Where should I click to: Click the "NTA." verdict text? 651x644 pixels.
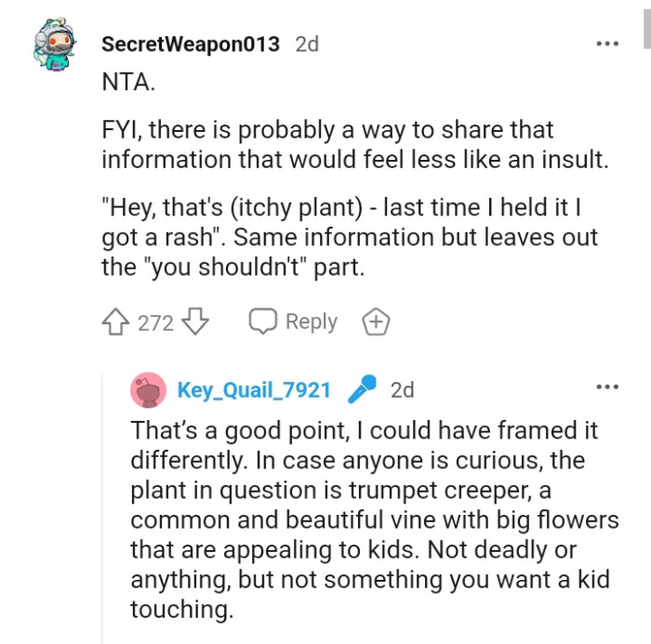coord(129,81)
